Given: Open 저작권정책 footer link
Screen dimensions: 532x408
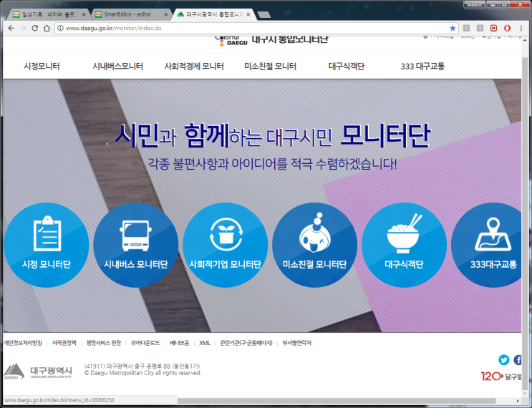Looking at the screenshot, I should pyautogui.click(x=64, y=343).
